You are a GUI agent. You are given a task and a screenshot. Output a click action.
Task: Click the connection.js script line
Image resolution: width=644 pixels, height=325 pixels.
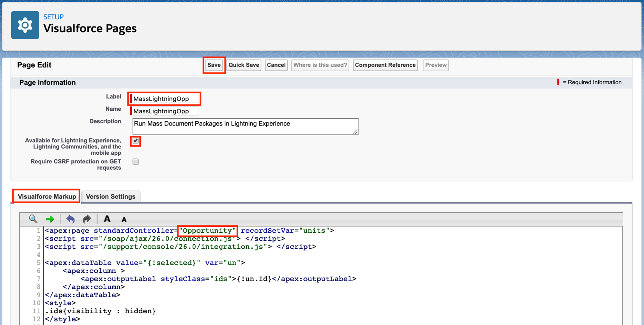click(x=165, y=238)
